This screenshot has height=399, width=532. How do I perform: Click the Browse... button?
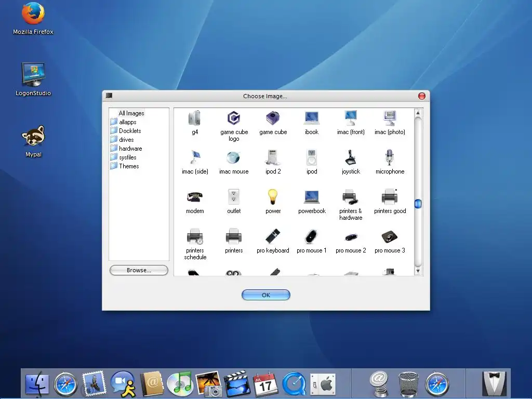(x=139, y=270)
